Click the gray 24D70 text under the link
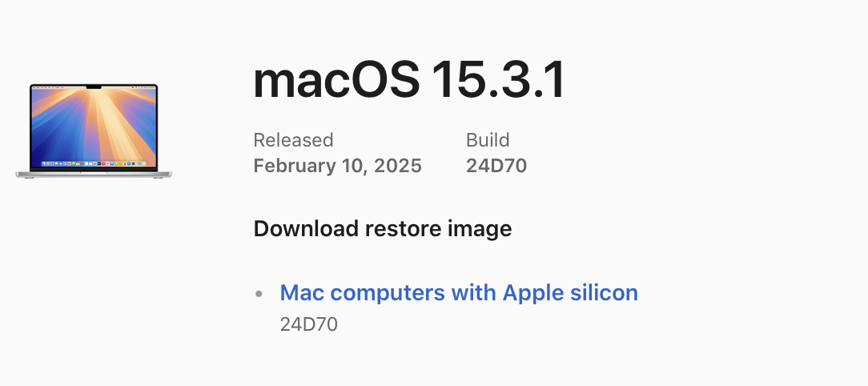This screenshot has width=868, height=386. 308,324
